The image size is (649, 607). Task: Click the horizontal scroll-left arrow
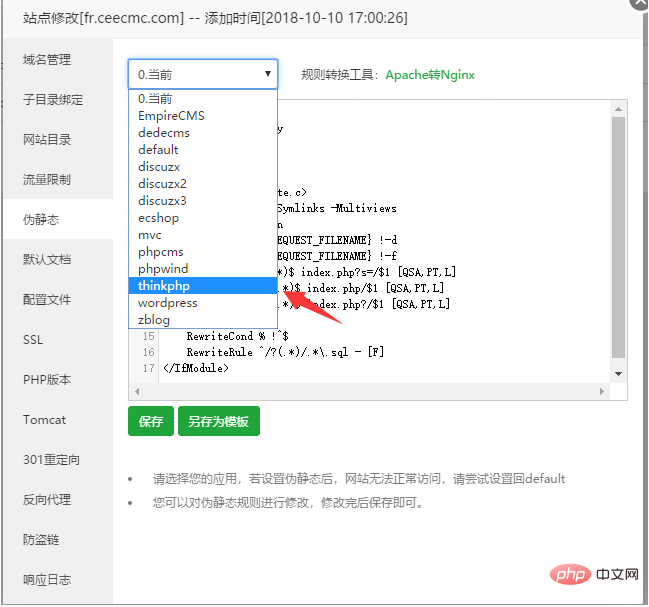137,391
